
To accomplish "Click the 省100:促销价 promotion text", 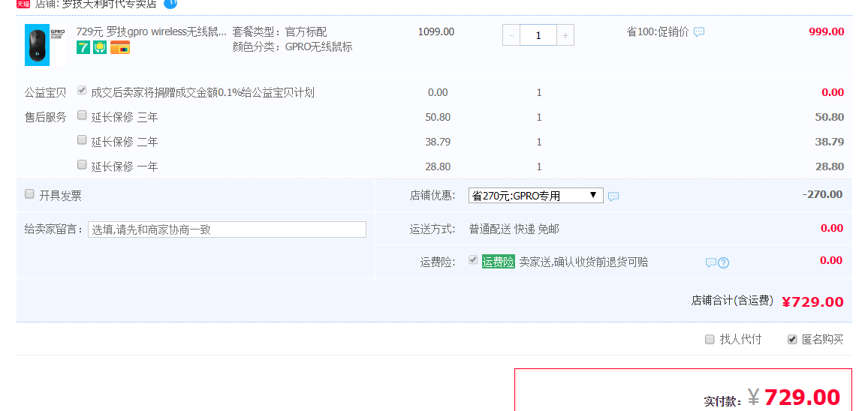I will click(x=658, y=32).
